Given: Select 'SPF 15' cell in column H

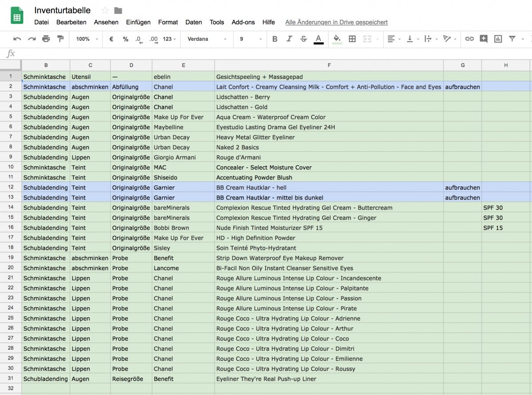Looking at the screenshot, I should [506, 228].
